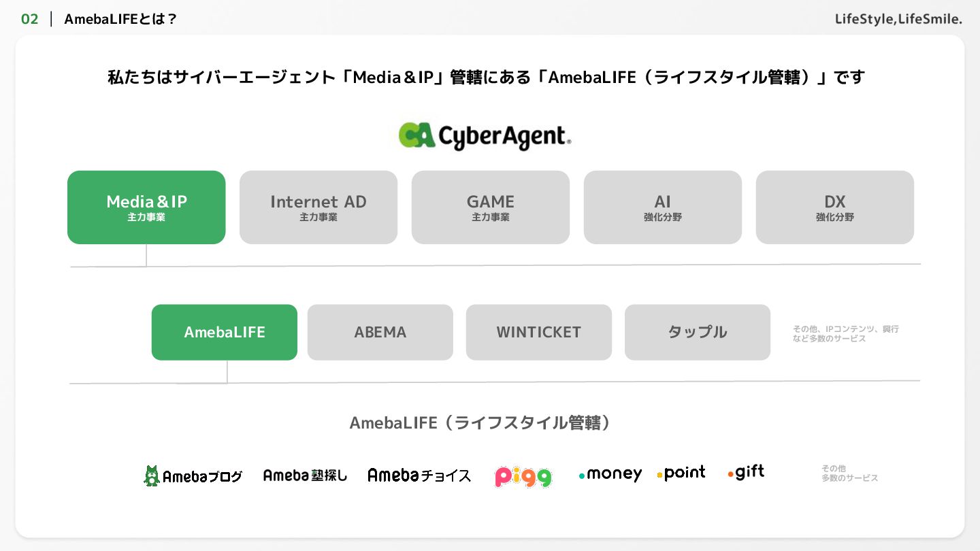The height and width of the screenshot is (551, 980).
Task: Click the ABEMA box
Action: tap(380, 332)
